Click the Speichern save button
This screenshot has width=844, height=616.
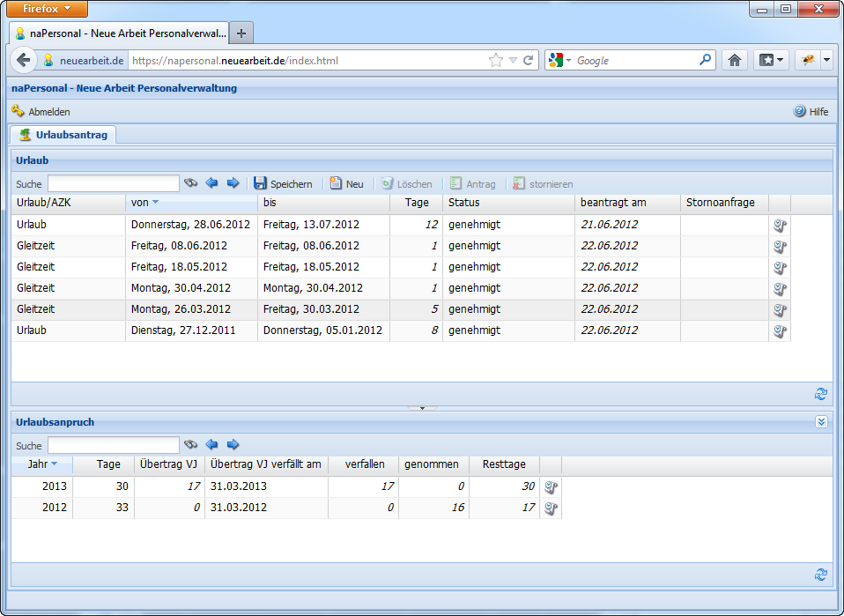point(283,183)
